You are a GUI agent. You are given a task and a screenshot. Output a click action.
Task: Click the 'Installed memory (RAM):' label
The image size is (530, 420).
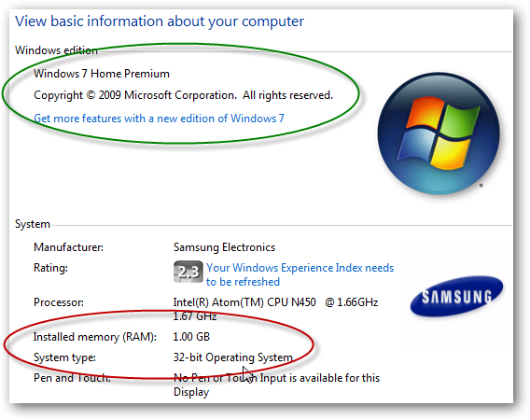(x=95, y=337)
